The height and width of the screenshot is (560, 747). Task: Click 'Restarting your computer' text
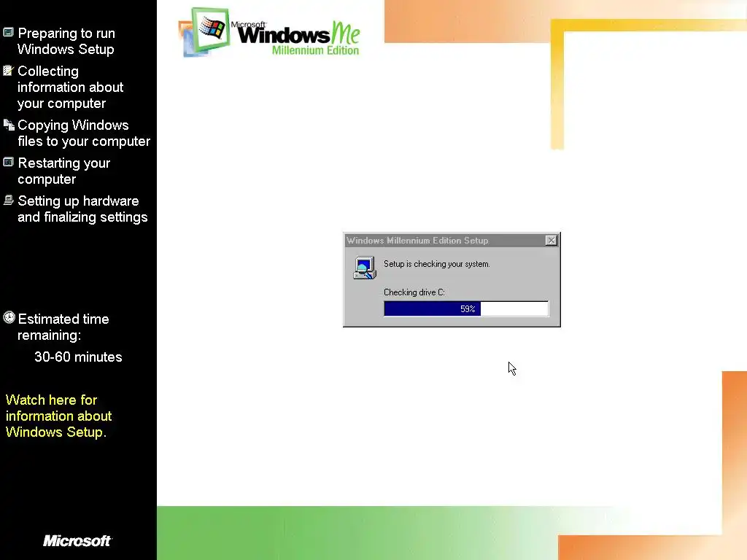[x=64, y=171]
